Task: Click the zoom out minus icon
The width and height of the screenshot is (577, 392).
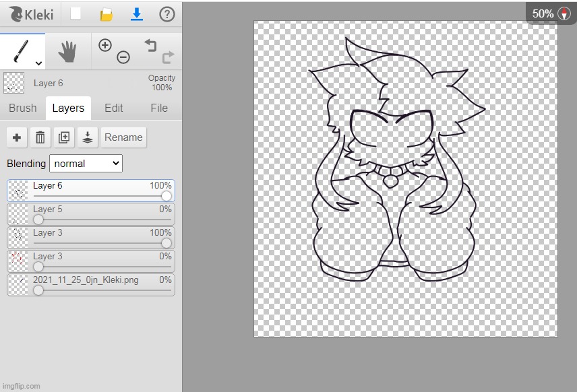Action: pos(123,58)
